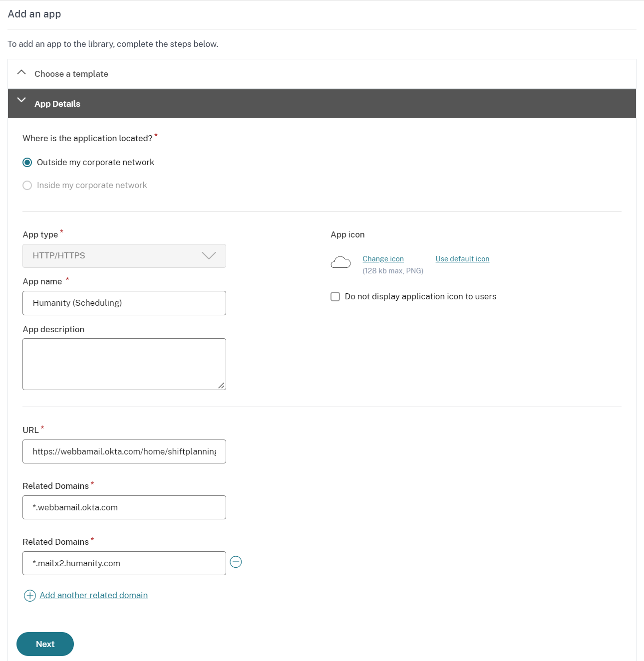Click the Change icon link
The width and height of the screenshot is (644, 661).
(x=383, y=259)
